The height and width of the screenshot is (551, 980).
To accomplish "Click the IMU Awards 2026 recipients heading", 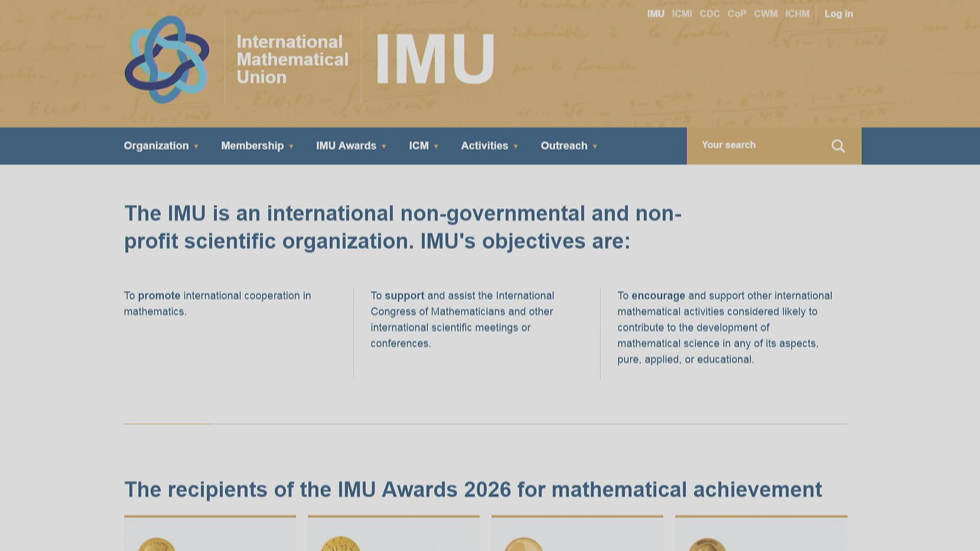I will click(x=473, y=489).
